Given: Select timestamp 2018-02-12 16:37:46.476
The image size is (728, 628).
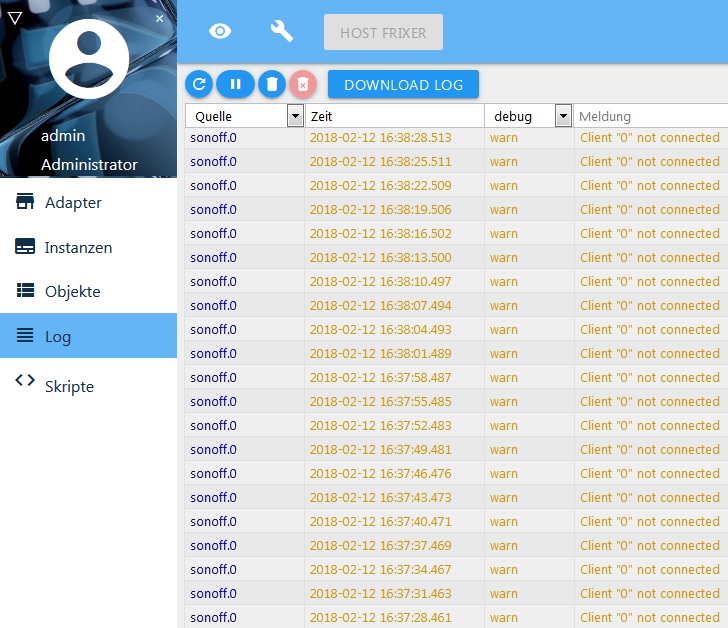Looking at the screenshot, I should 380,473.
